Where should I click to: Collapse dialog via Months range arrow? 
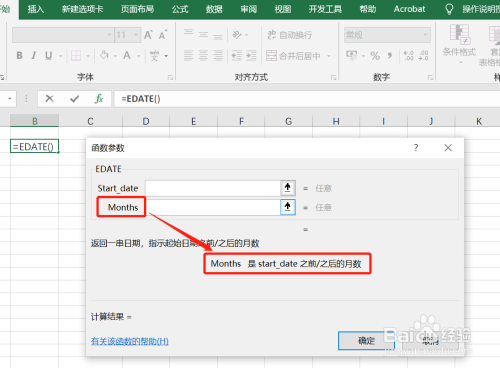(x=288, y=207)
